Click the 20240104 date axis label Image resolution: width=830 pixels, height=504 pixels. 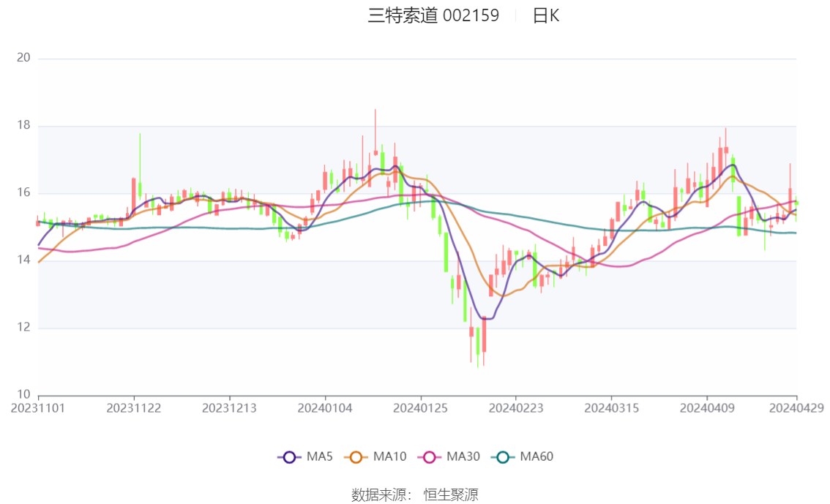[325, 408]
